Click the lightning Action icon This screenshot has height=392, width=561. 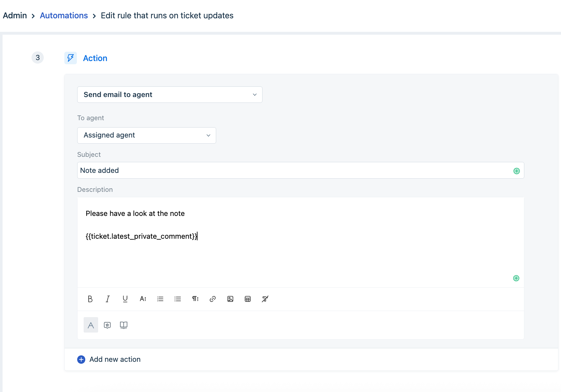(x=70, y=58)
